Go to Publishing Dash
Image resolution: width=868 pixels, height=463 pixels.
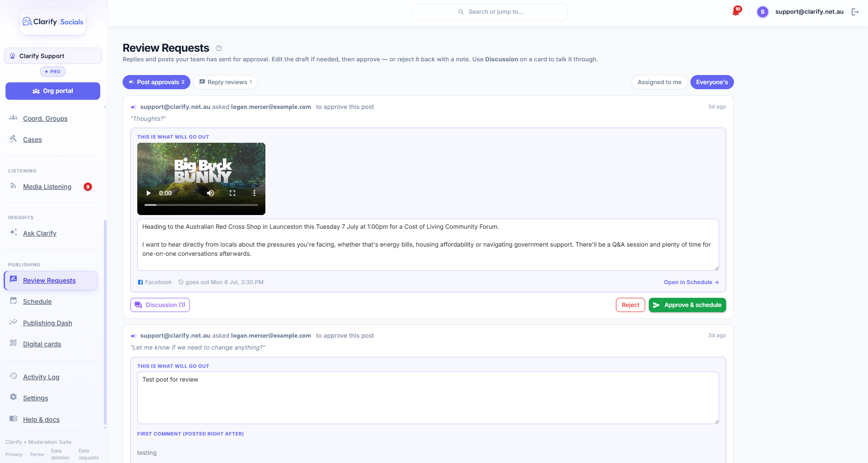click(x=48, y=323)
